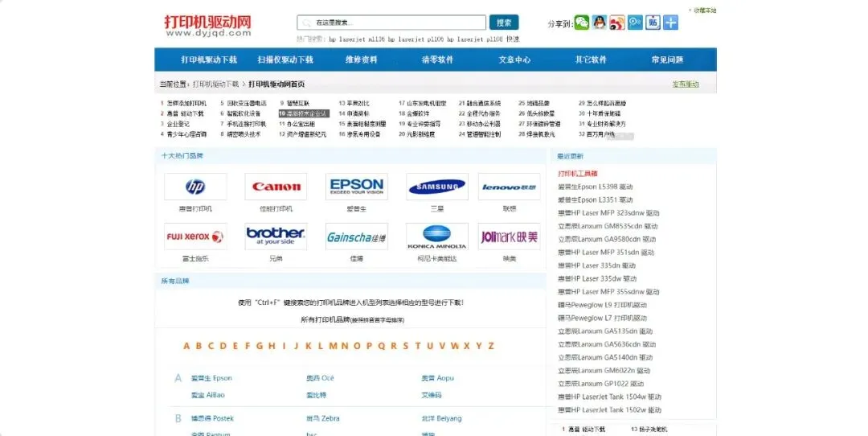The image size is (868, 436).
Task: Open 爱普生 Epson brand link
Action: [x=211, y=378]
